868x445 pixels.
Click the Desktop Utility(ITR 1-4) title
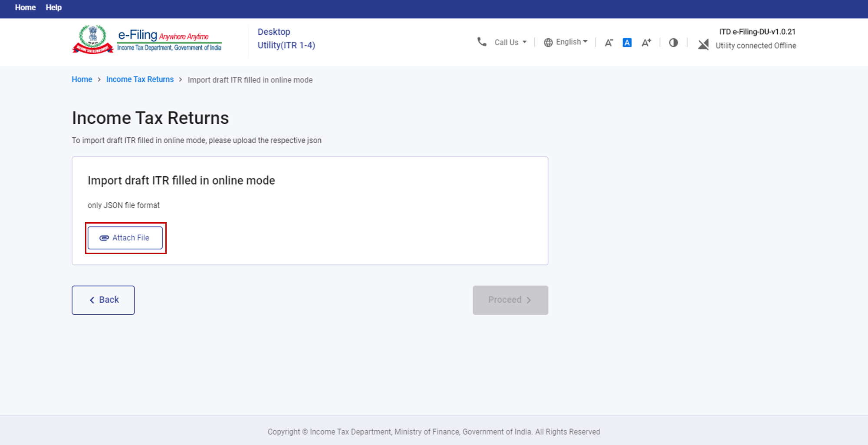[x=286, y=39]
